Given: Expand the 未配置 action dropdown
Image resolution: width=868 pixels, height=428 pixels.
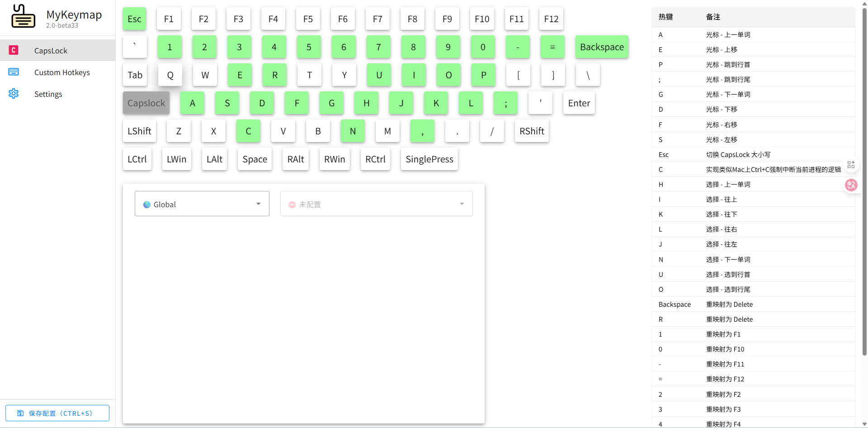Looking at the screenshot, I should point(376,204).
